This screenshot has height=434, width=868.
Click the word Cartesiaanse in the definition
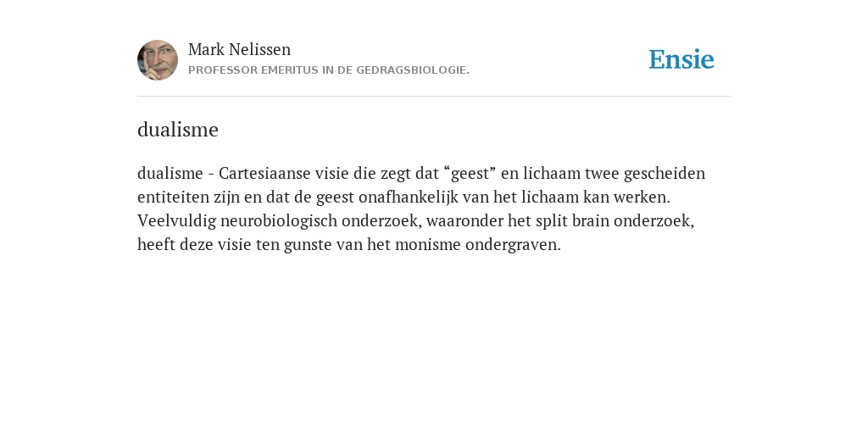264,173
